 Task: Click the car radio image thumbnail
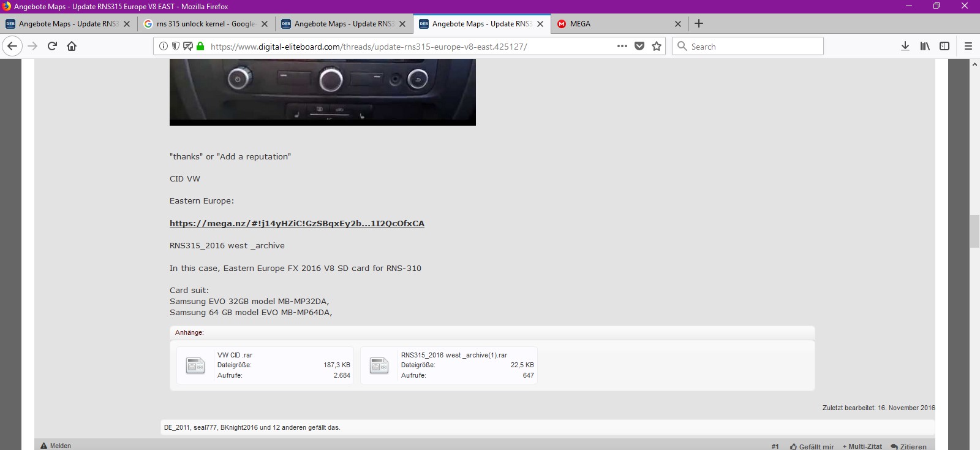pyautogui.click(x=323, y=92)
